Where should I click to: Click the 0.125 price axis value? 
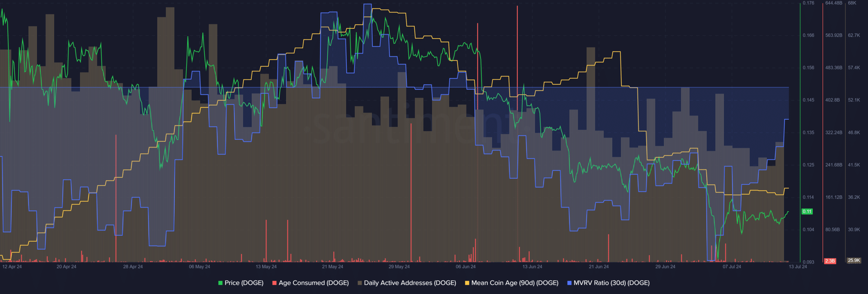point(808,165)
